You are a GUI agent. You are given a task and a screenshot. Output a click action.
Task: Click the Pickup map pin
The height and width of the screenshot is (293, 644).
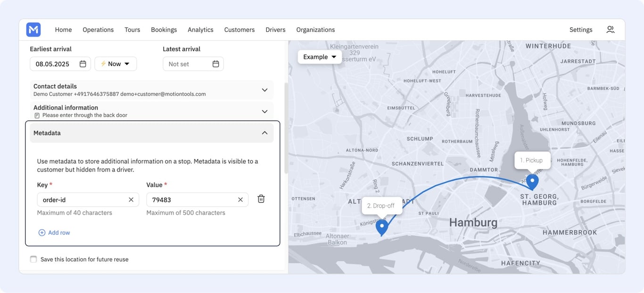(x=532, y=182)
